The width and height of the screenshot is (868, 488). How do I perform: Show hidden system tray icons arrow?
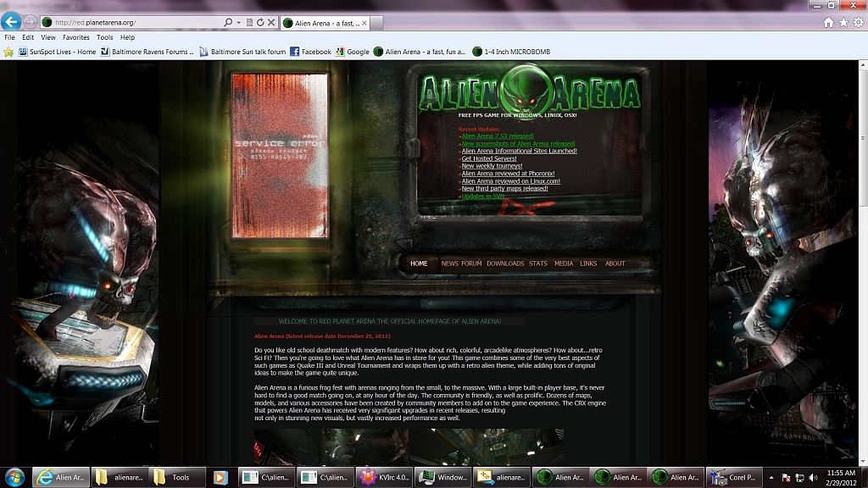click(771, 478)
